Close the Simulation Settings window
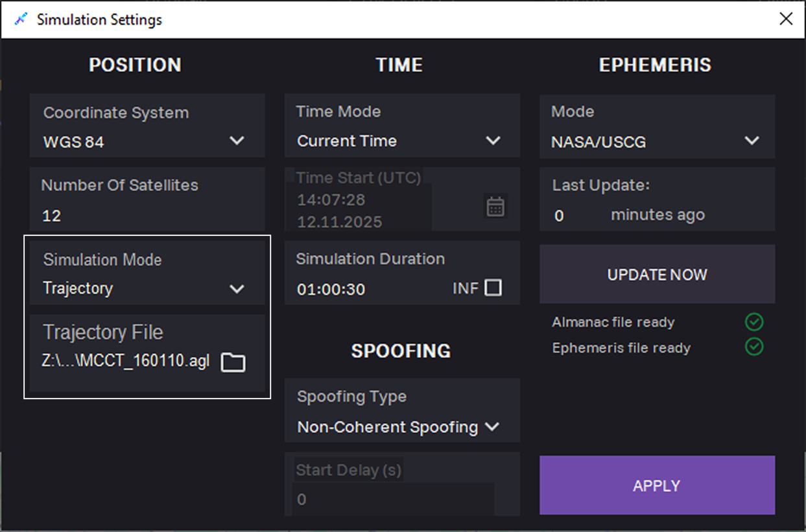 (786, 19)
